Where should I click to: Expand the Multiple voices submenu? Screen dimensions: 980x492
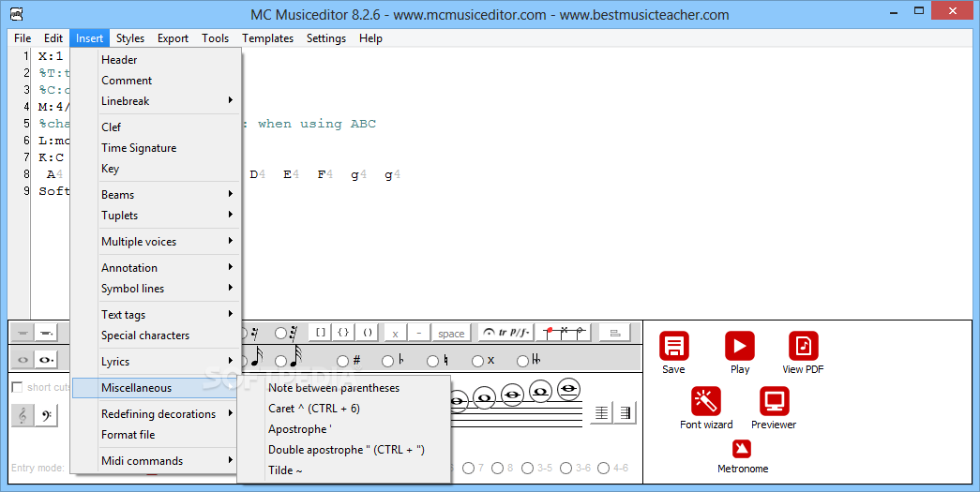pyautogui.click(x=155, y=242)
